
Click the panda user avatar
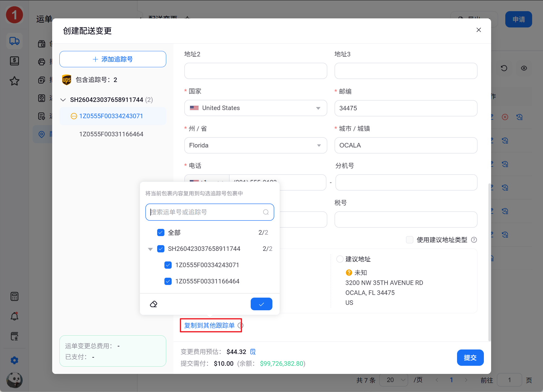(x=14, y=380)
